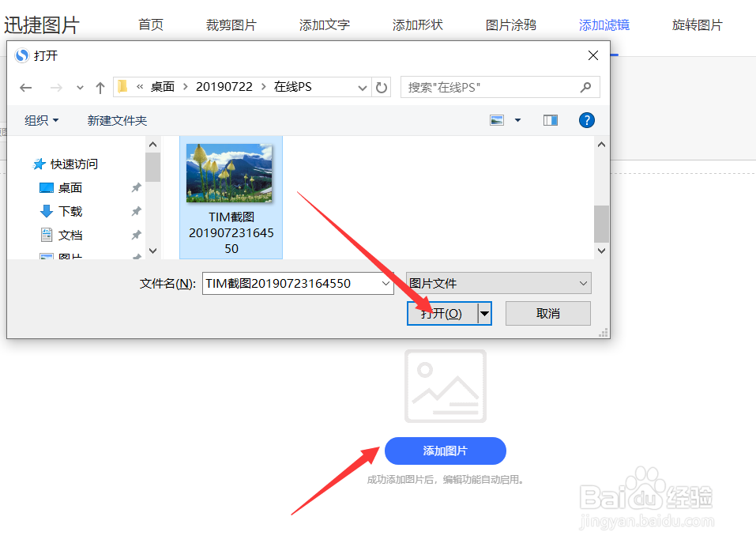This screenshot has width=756, height=547.
Task: Click 在线PS in the address breadcrumb
Action: [292, 87]
